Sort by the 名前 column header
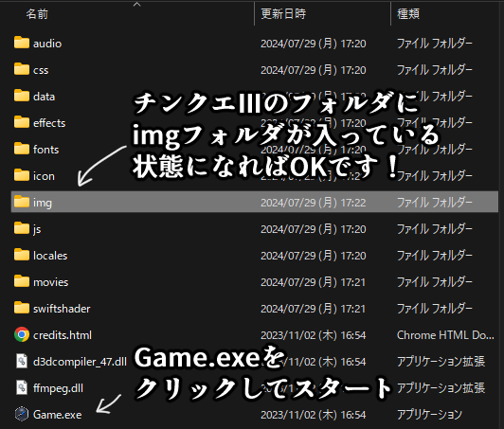The height and width of the screenshot is (429, 504). coord(37,14)
